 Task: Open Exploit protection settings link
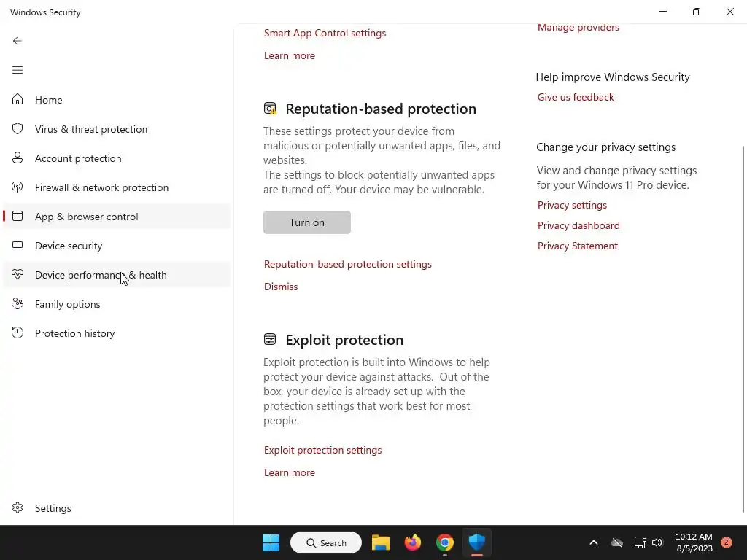coord(322,450)
